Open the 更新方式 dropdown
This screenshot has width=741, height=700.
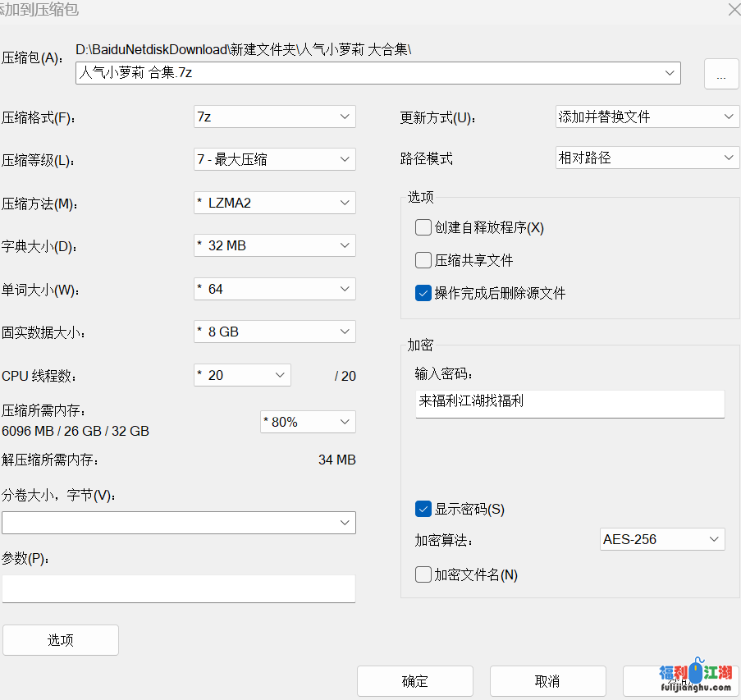[x=647, y=117]
